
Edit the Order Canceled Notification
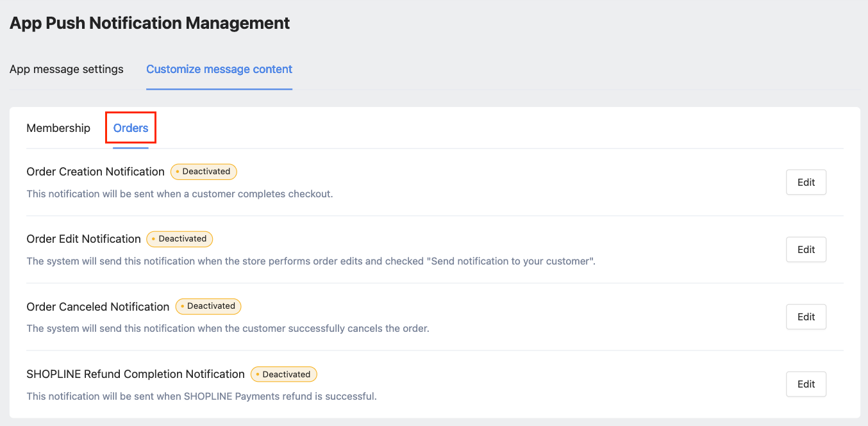(806, 316)
